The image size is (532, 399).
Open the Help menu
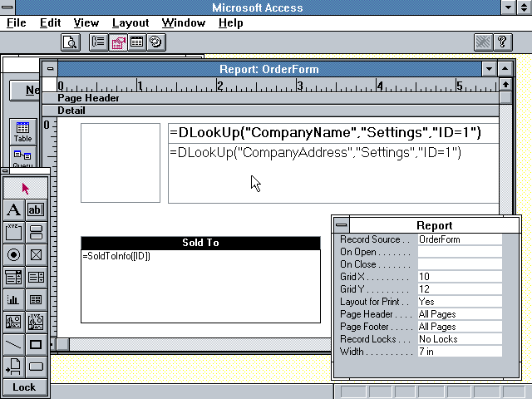(231, 23)
